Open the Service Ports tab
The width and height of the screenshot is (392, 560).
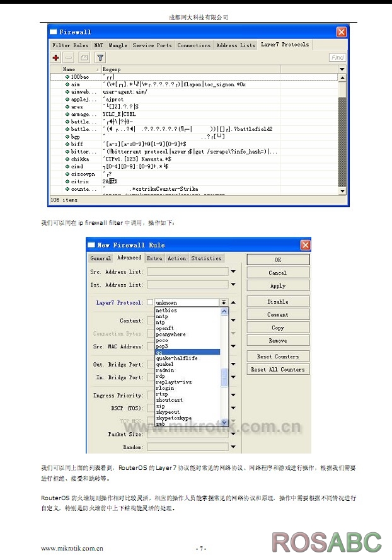coord(153,45)
